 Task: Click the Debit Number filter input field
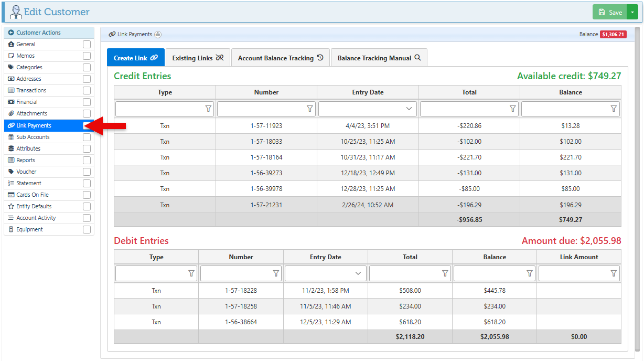tap(235, 273)
